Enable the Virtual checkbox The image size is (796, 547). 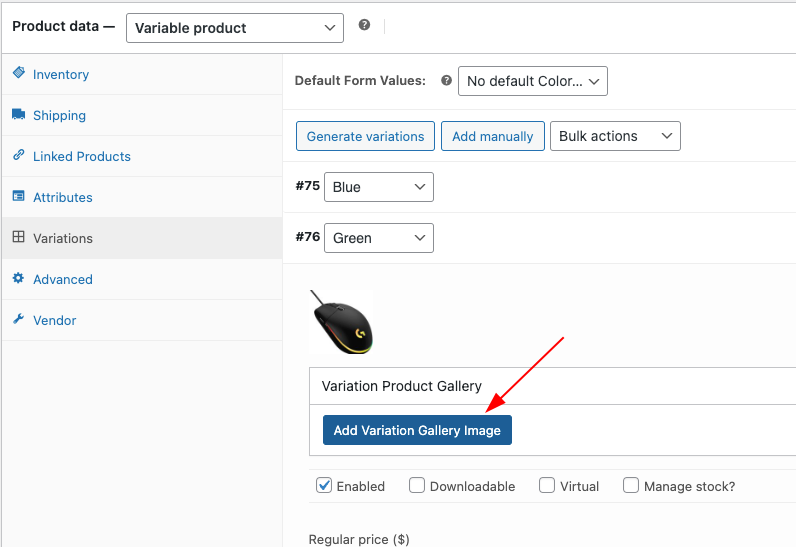[547, 486]
